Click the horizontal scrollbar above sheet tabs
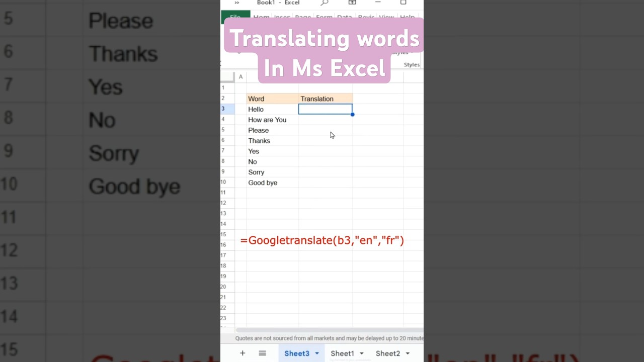The height and width of the screenshot is (362, 644). pos(329,330)
